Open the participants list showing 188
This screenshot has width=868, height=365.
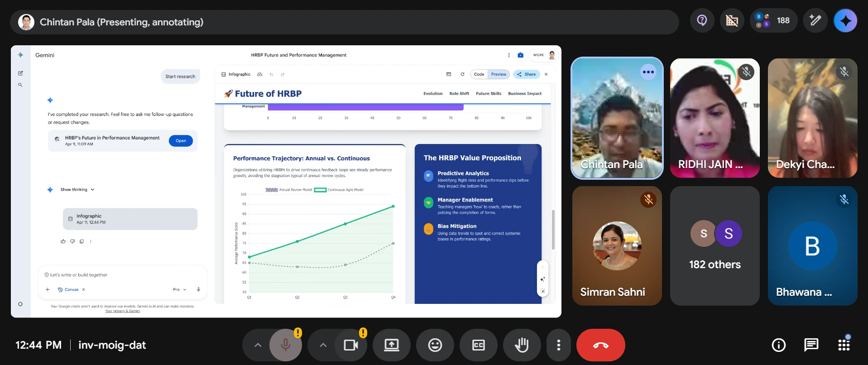point(773,21)
